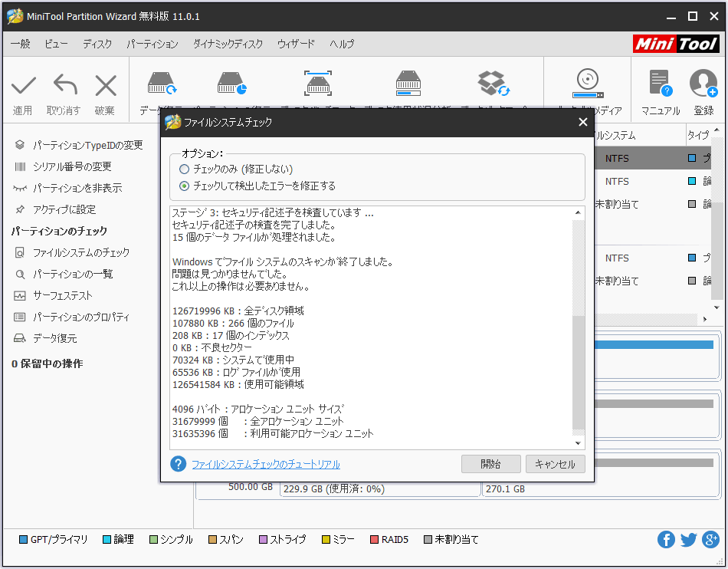This screenshot has height=569, width=728.
Task: Open the Manual (マニュアル) icon
Action: (661, 83)
